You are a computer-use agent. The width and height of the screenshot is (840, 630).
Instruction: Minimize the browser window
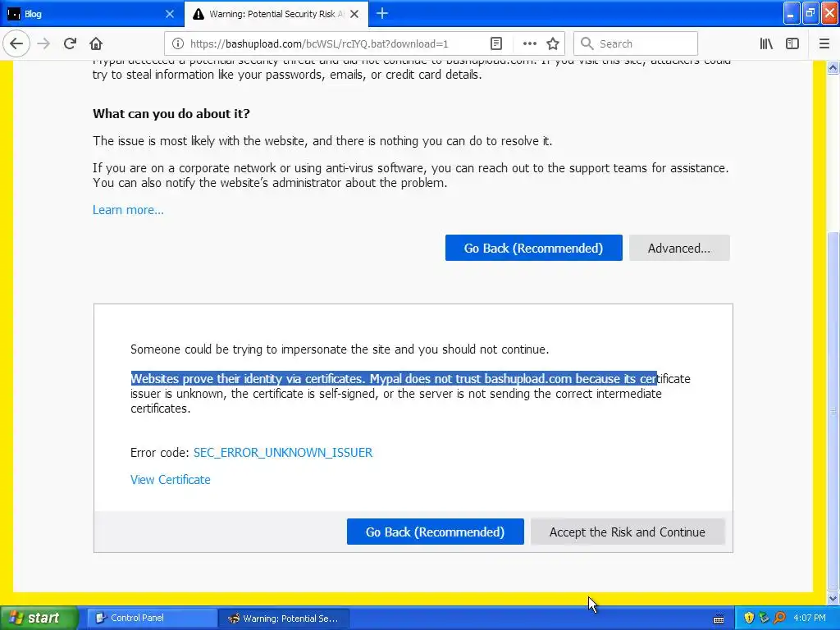point(792,14)
